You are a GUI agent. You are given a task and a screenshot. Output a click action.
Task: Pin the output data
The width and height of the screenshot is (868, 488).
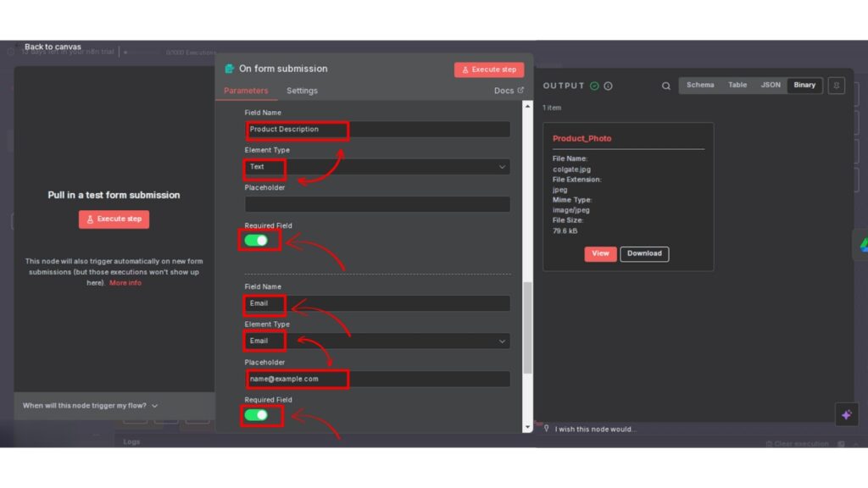[x=837, y=86]
